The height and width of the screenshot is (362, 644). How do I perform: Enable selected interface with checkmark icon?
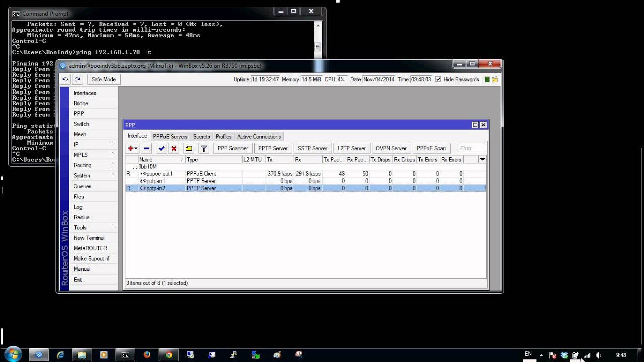click(x=161, y=148)
